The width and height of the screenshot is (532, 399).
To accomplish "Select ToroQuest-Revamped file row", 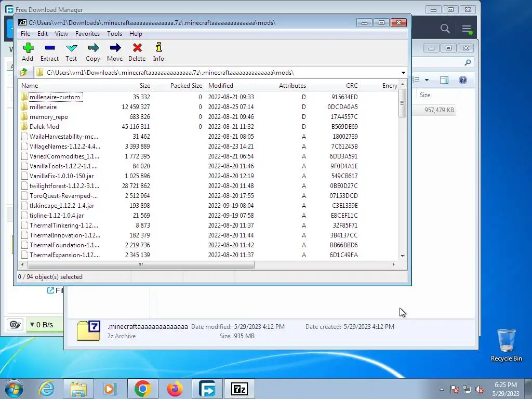I will coord(208,196).
